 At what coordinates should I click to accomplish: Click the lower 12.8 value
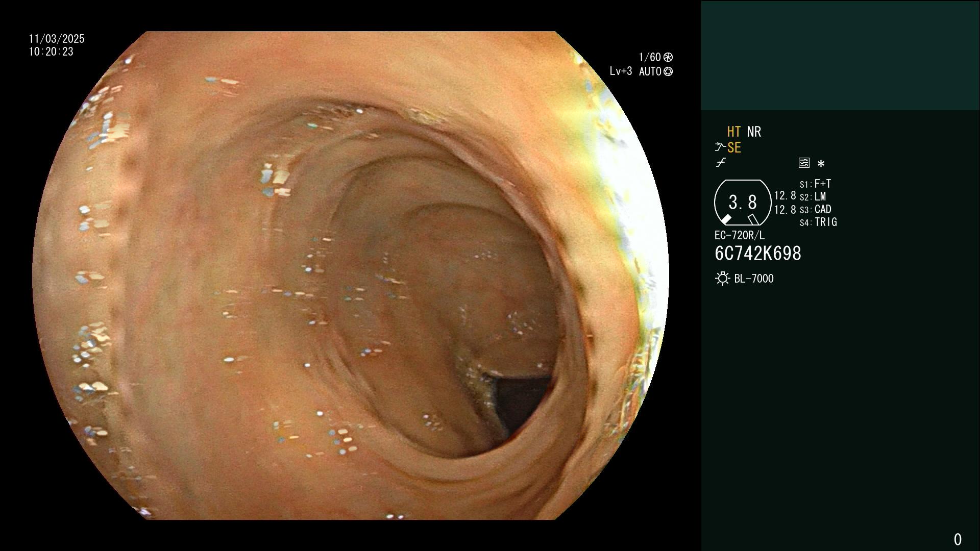tap(785, 210)
